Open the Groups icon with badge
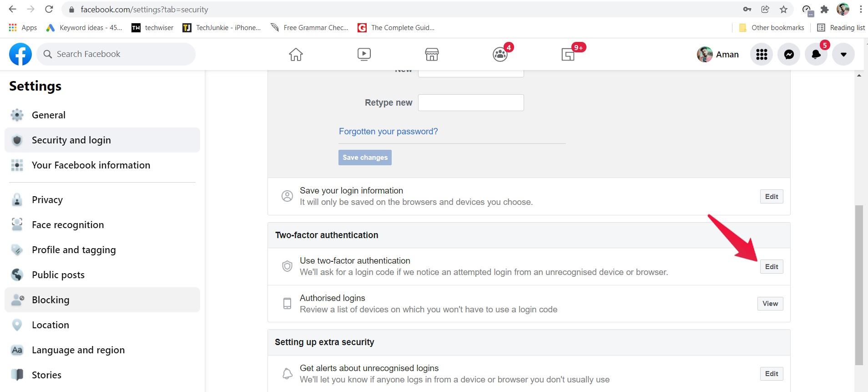The height and width of the screenshot is (392, 868). tap(500, 54)
